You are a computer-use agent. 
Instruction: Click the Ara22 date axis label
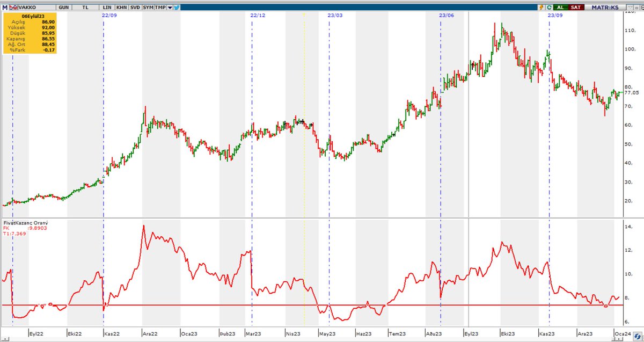(x=150, y=334)
